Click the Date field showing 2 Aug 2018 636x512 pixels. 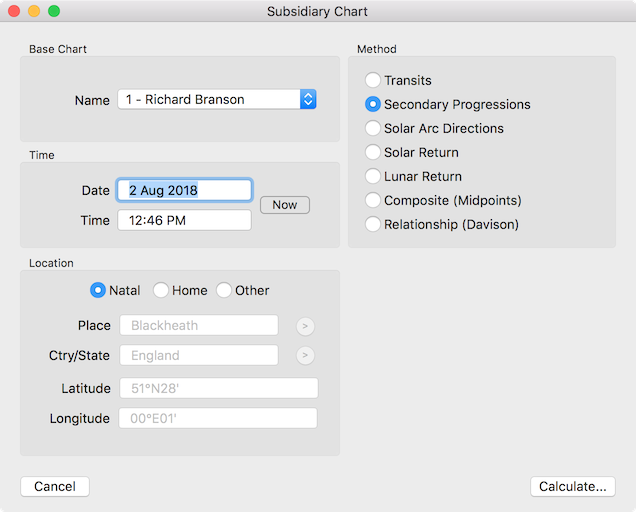click(185, 190)
